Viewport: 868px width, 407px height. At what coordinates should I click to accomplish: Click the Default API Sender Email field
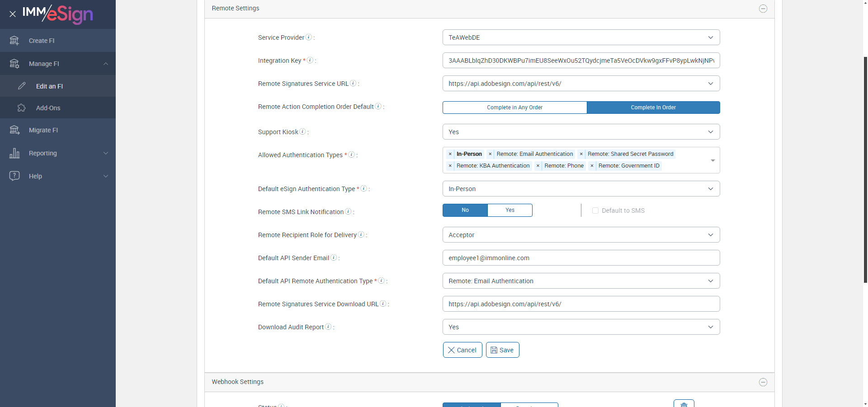[x=581, y=258]
